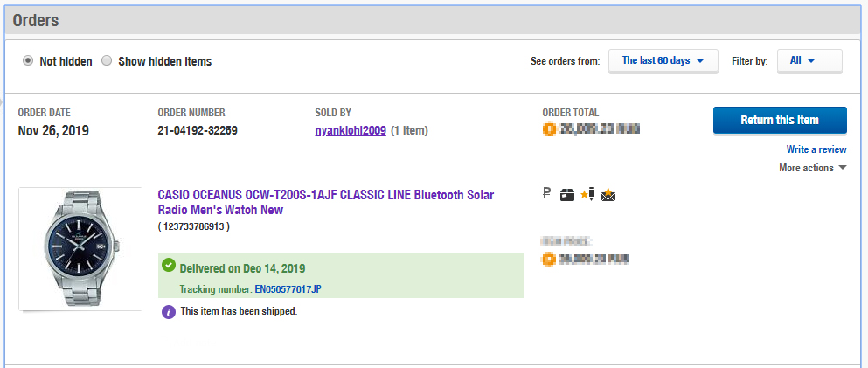Click the green delivered checkmark icon
This screenshot has height=368, width=868.
(x=169, y=266)
